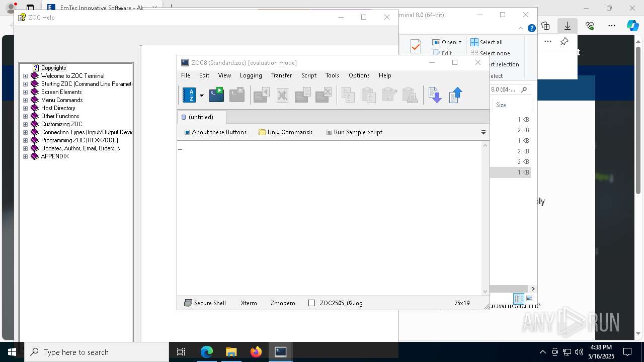Click Zmodem protocol in the status bar
The image size is (644, 362).
point(283,303)
